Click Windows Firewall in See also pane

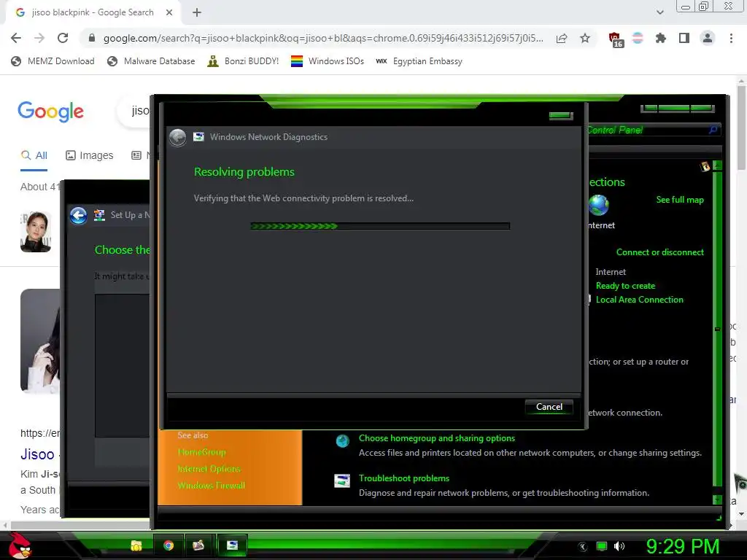tap(211, 485)
